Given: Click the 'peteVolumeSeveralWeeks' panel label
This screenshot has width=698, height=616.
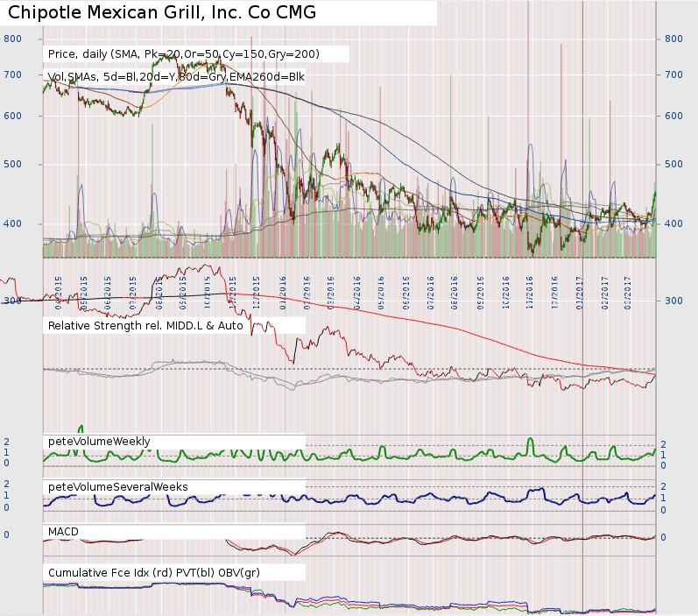Looking at the screenshot, I should point(118,487).
